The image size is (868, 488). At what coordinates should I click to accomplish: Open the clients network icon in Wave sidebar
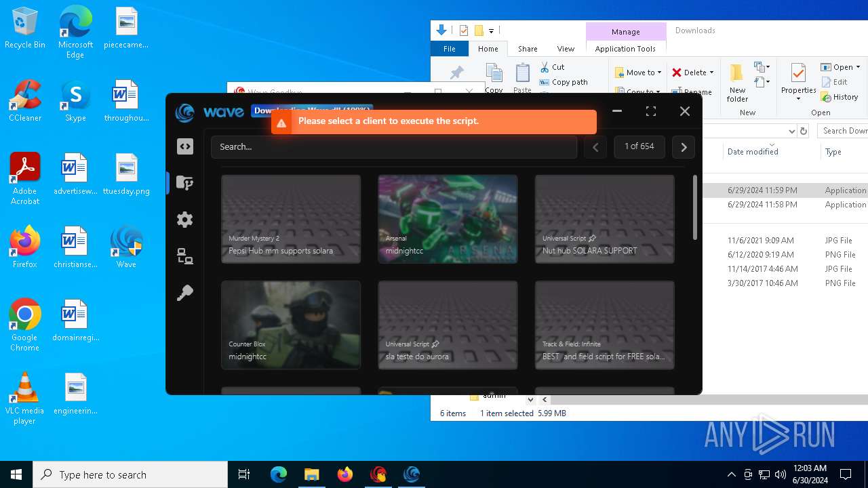pyautogui.click(x=184, y=256)
